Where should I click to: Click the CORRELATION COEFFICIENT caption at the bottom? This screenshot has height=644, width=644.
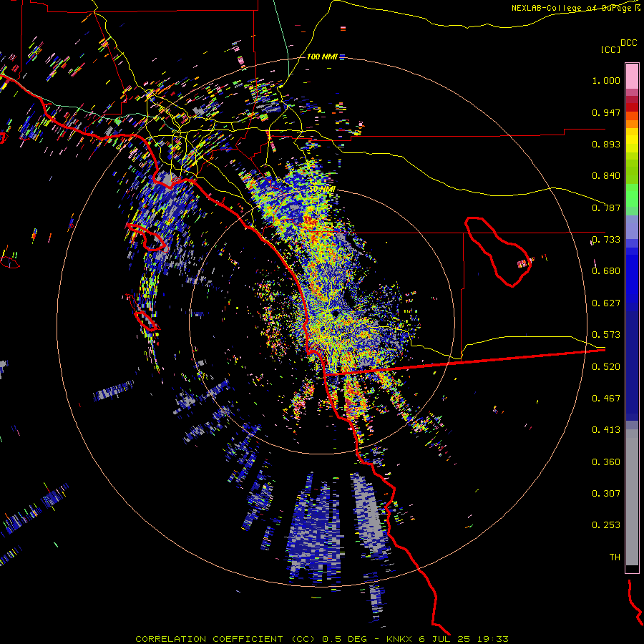[x=209, y=639]
